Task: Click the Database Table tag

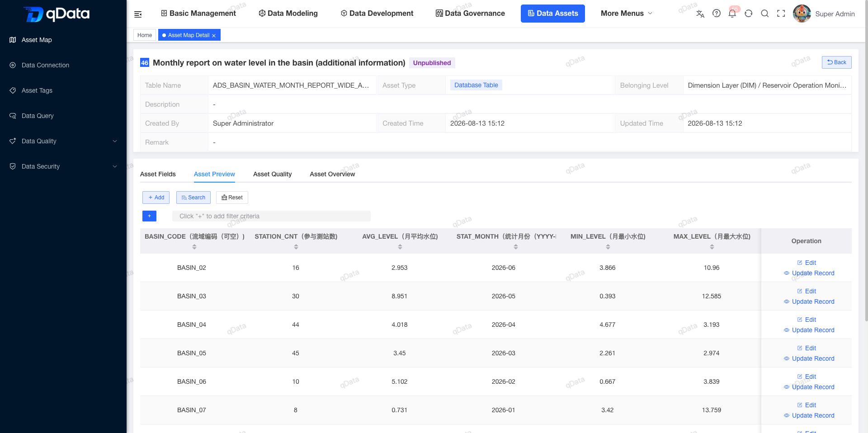Action: click(476, 85)
